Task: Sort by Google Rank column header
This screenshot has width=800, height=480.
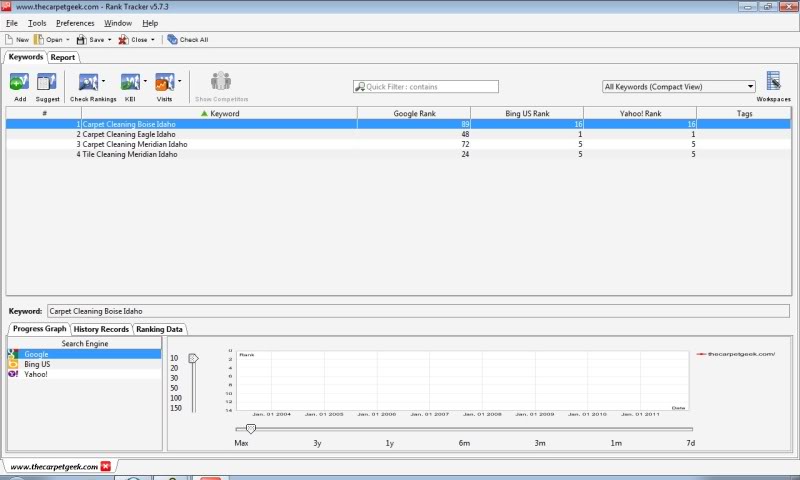Action: pos(414,114)
